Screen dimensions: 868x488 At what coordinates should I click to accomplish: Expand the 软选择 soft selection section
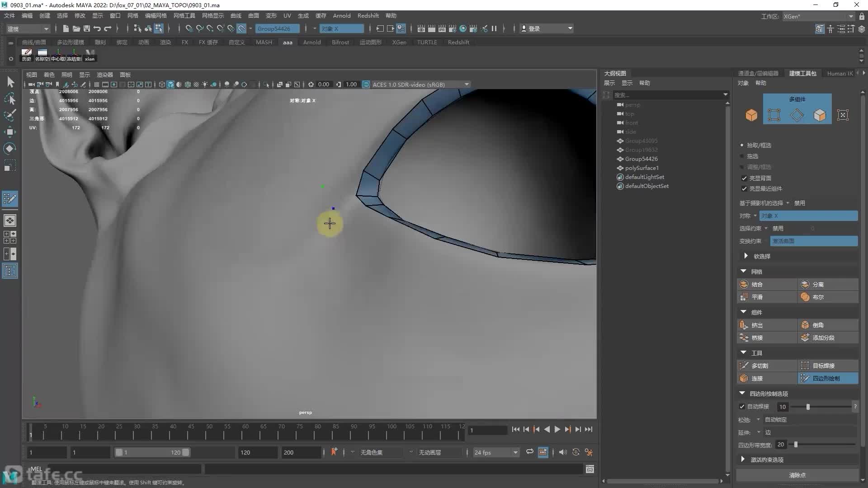tap(745, 256)
